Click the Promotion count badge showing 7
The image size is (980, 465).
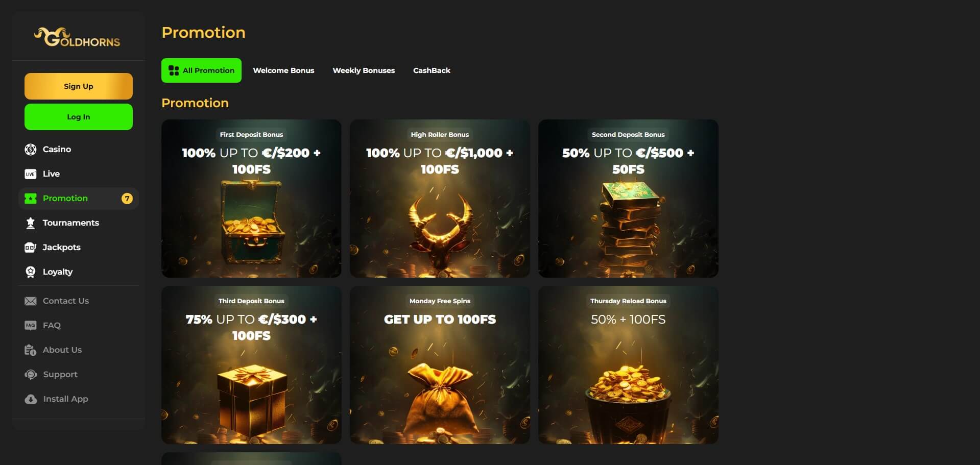[127, 199]
